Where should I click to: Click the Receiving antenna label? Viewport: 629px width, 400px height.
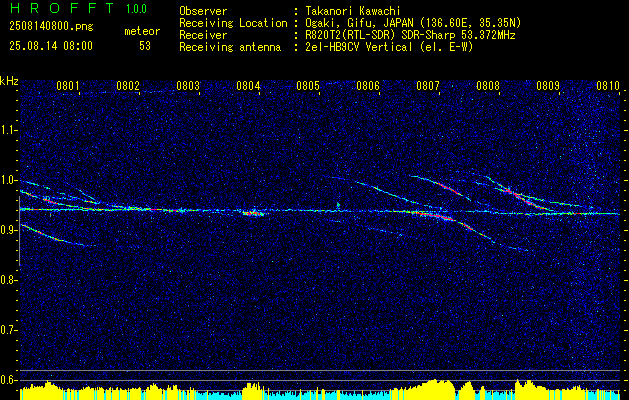point(230,47)
